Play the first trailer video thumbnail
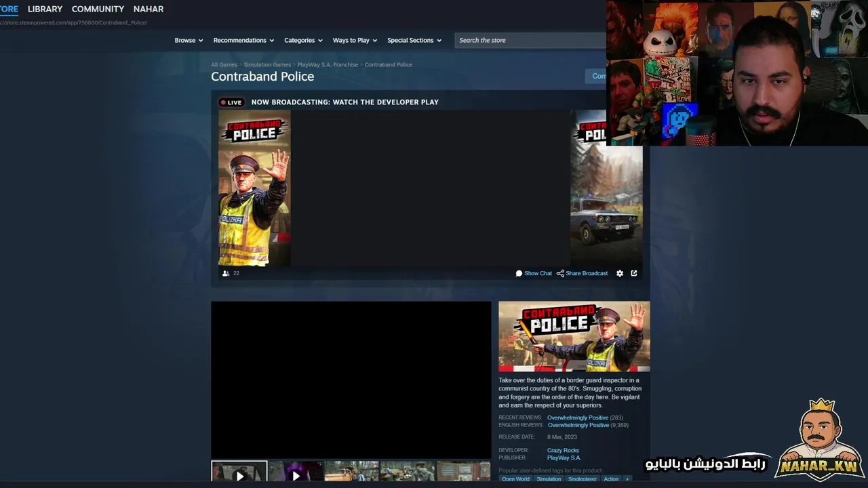The height and width of the screenshot is (488, 868). [239, 471]
